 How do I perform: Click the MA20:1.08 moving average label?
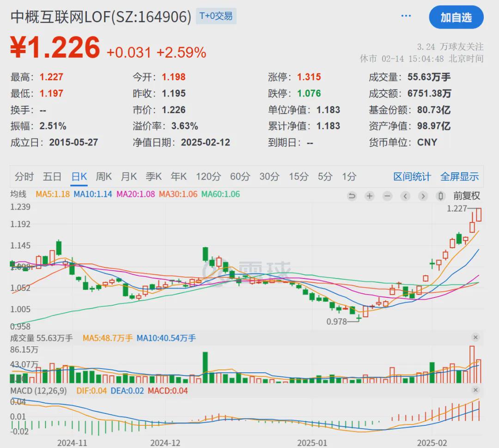[135, 194]
